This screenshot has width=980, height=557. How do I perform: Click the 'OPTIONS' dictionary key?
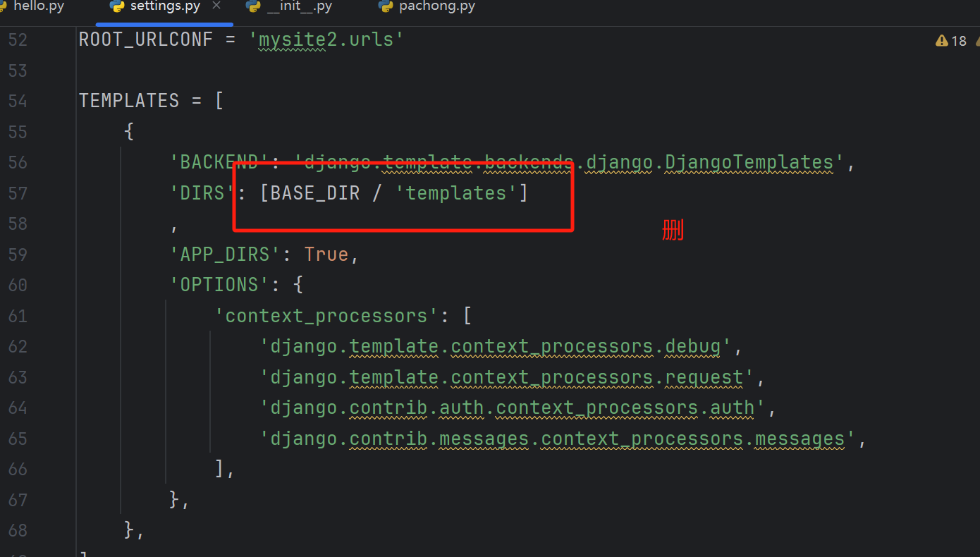219,285
